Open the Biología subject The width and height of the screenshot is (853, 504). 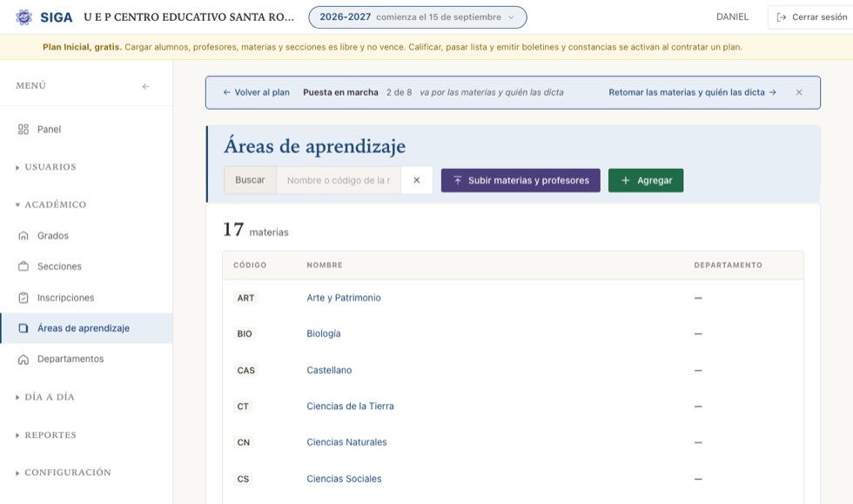(324, 333)
